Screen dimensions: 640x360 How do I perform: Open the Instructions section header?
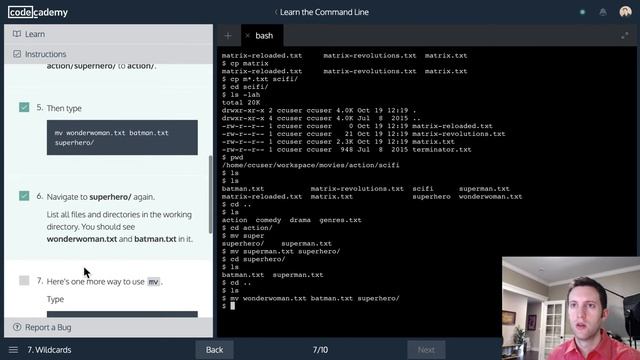click(108, 54)
